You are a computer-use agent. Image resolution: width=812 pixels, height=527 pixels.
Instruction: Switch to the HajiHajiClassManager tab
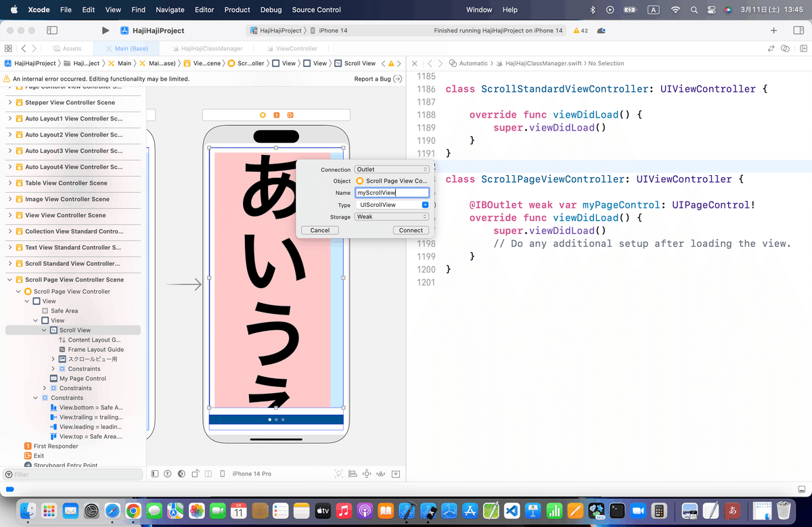pos(207,49)
